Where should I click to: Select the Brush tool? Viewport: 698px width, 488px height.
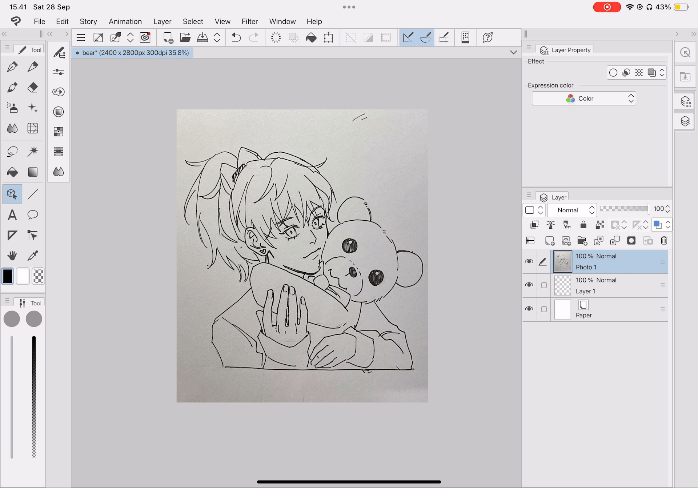[x=12, y=87]
